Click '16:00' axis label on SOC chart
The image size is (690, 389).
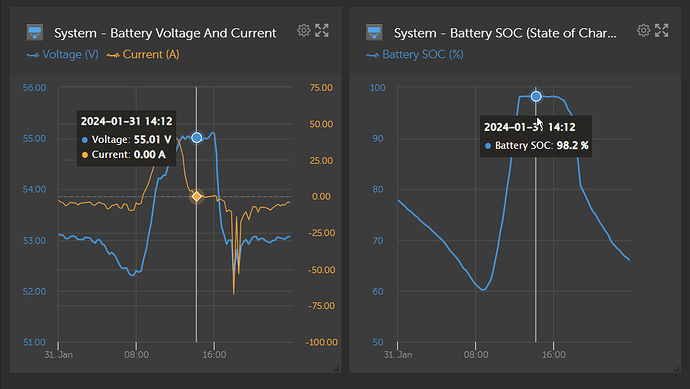pos(554,355)
